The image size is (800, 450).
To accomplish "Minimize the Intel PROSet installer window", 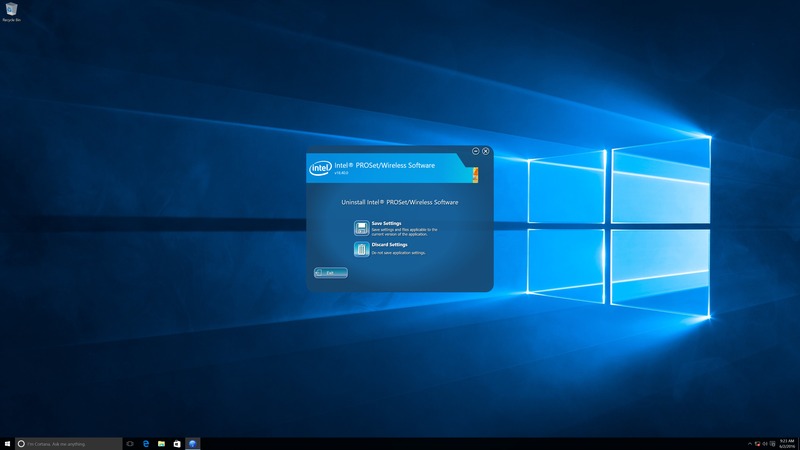I will pos(475,151).
